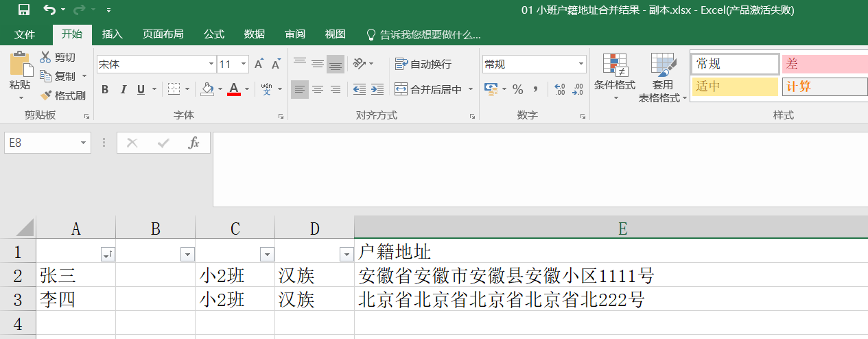Click the decrease font size icon
868x339 pixels.
click(x=276, y=64)
